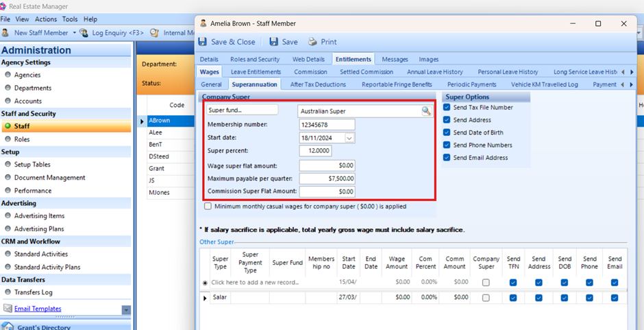Click the Save disk icon

point(274,42)
